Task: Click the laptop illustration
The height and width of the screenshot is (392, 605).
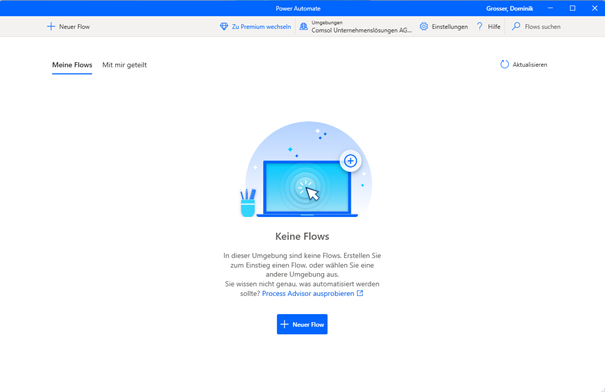Action: (x=307, y=188)
